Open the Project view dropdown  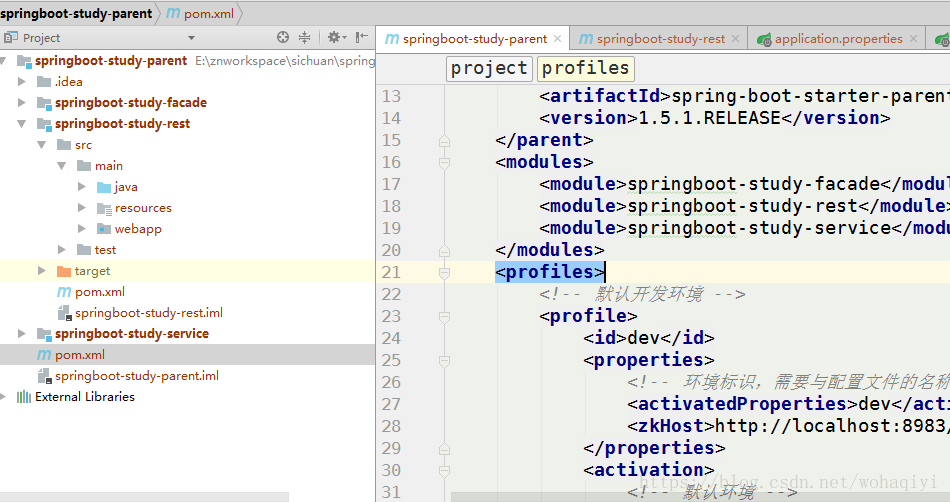[x=191, y=38]
